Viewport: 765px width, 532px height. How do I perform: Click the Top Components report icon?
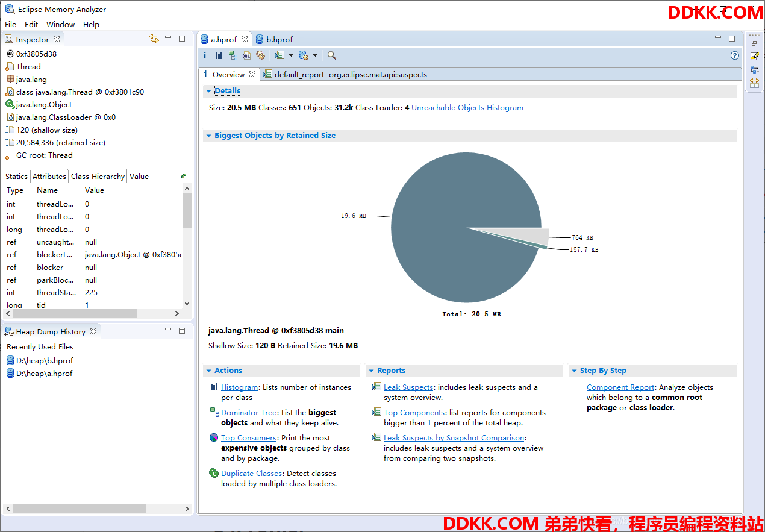pos(376,412)
